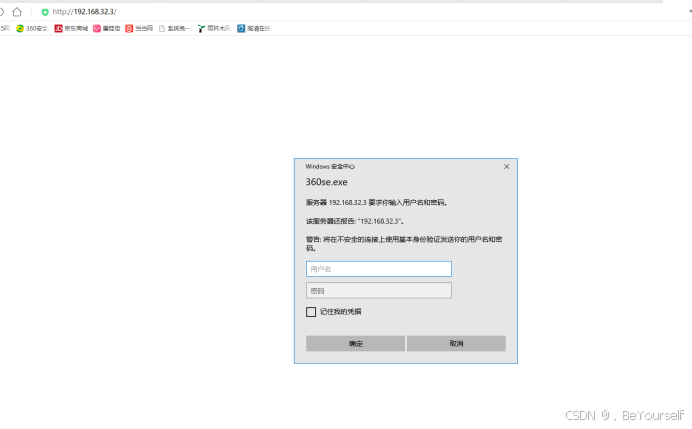692x429 pixels.
Task: Cancel the login with 取消 button
Action: coord(456,343)
